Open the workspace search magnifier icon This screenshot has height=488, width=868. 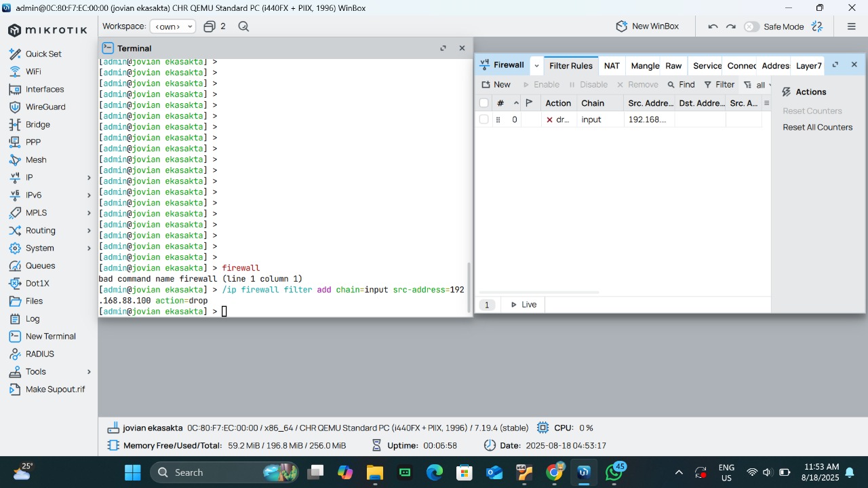point(243,26)
